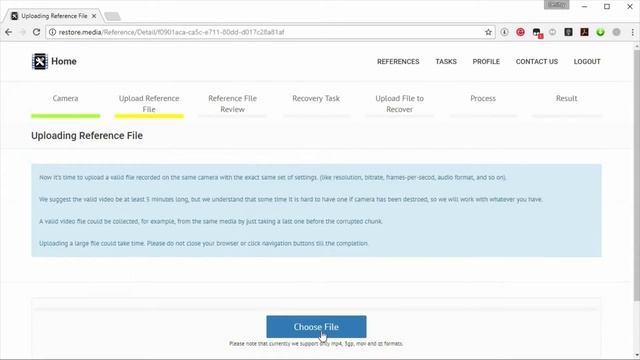Viewport: 640px width, 360px height.
Task: Click LOGOUT in the navigation
Action: click(x=587, y=62)
